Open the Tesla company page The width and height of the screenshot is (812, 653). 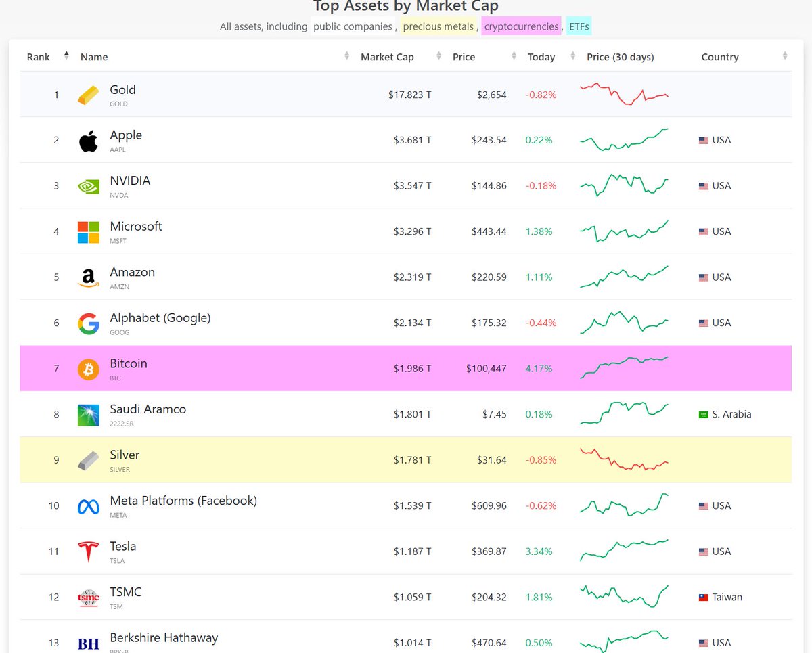pos(123,546)
